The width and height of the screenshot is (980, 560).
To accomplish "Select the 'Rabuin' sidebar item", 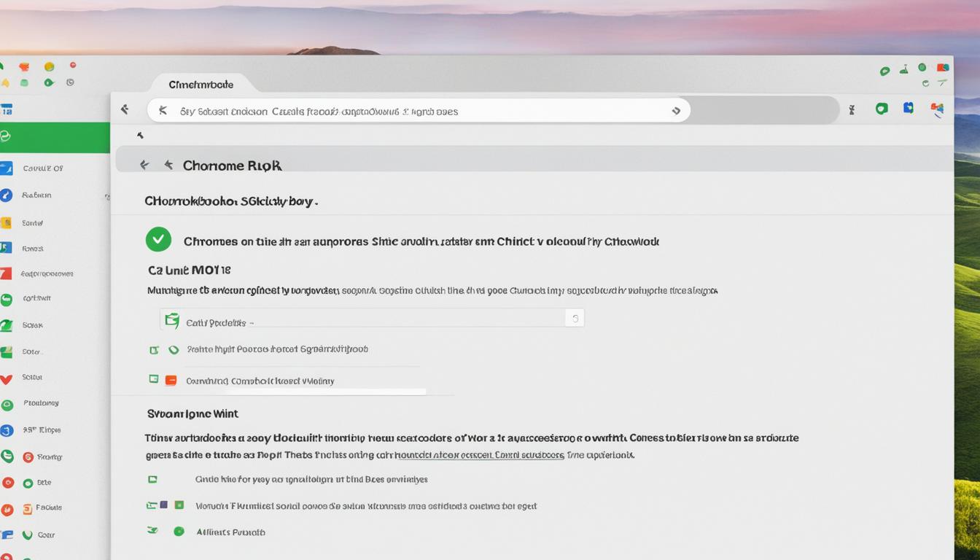I will 36,195.
